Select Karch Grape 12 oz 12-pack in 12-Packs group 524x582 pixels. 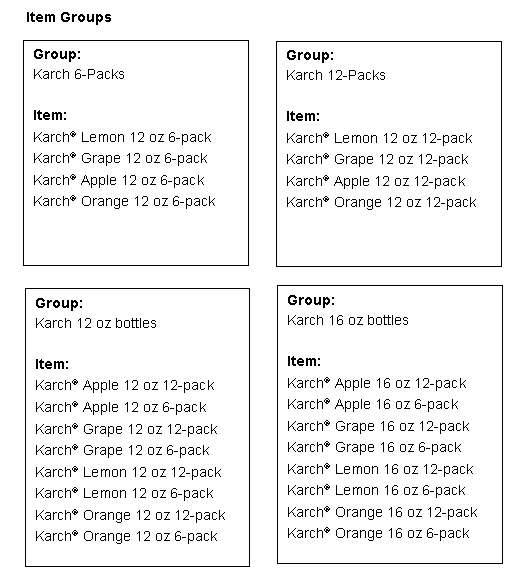coord(377,160)
